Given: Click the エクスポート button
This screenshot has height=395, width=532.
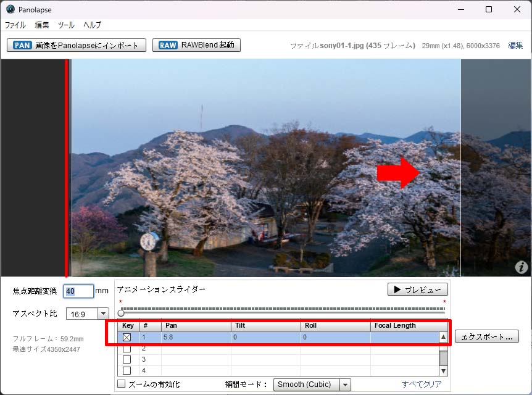Looking at the screenshot, I should (x=486, y=337).
